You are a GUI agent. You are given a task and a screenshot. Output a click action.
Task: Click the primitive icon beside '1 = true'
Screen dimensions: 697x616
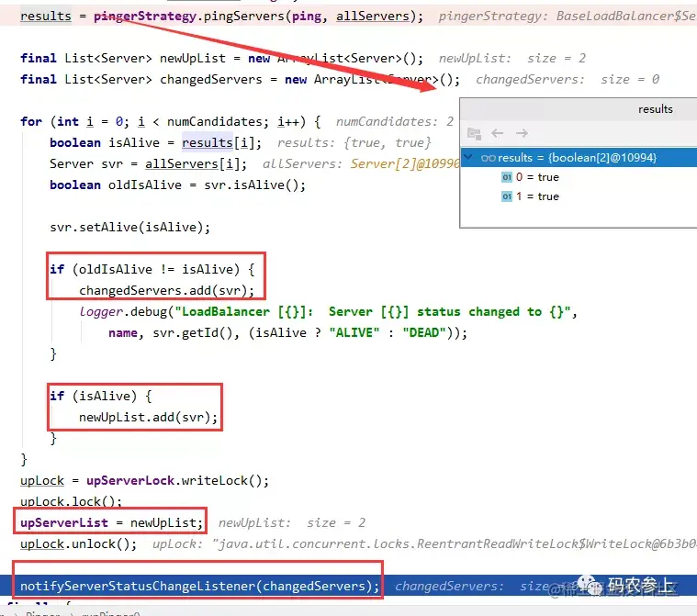[x=507, y=196]
